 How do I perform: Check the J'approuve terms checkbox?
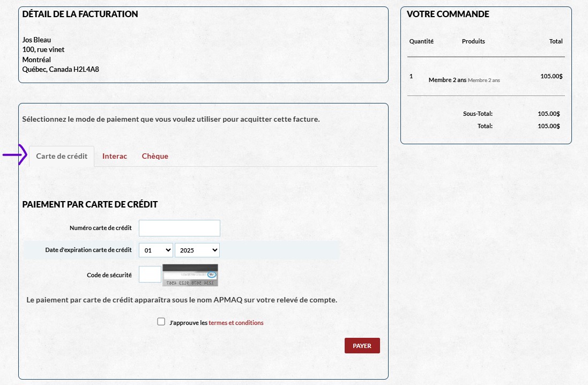pyautogui.click(x=161, y=322)
